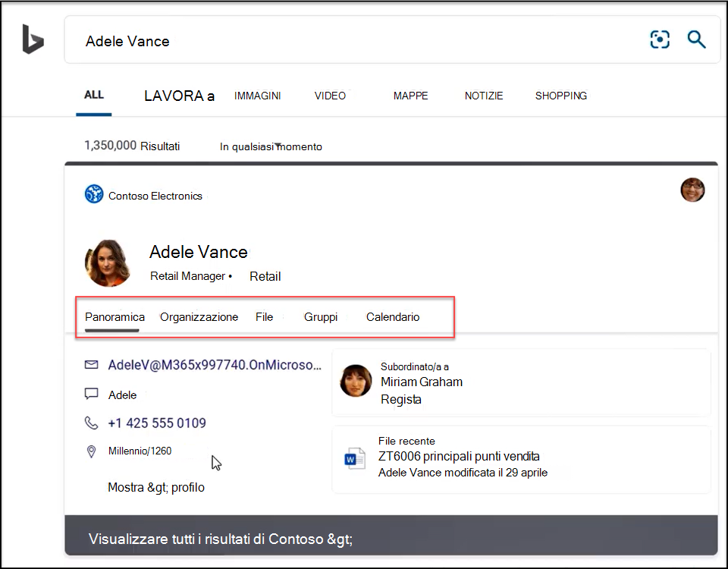The width and height of the screenshot is (728, 569).
Task: Click the Retail department text
Action: pyautogui.click(x=265, y=276)
